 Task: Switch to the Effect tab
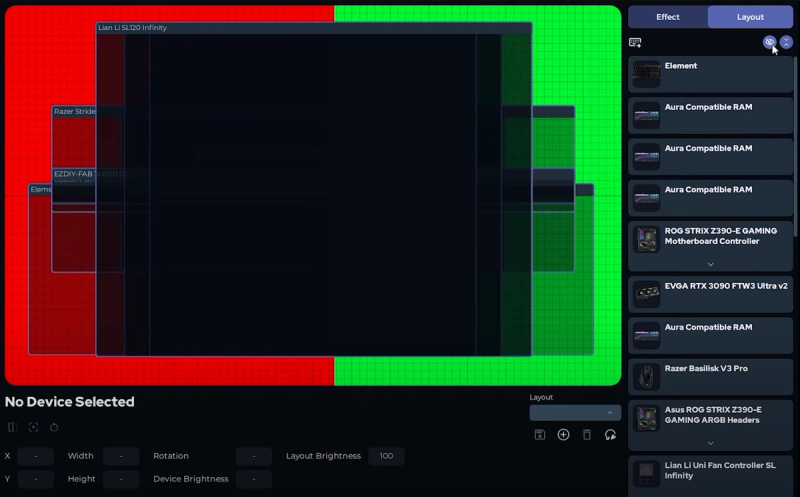(668, 17)
